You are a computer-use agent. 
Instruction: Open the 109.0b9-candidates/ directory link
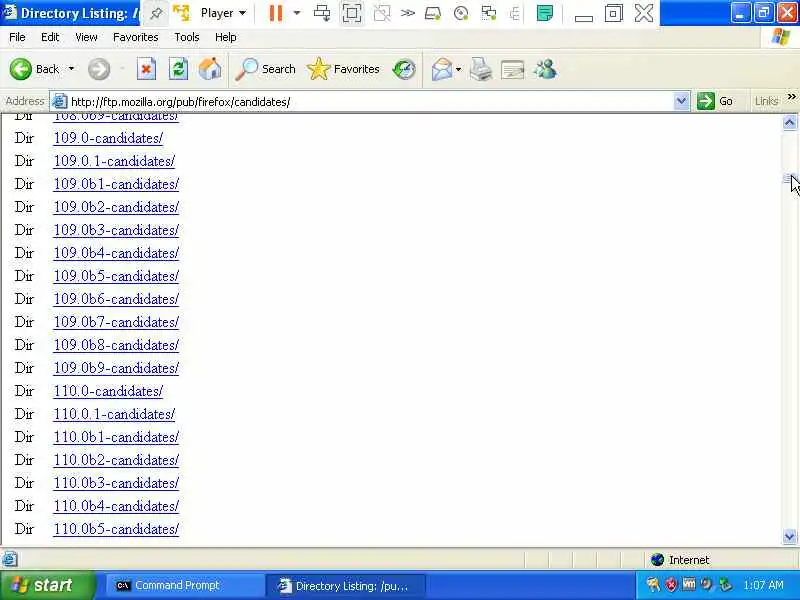point(116,368)
